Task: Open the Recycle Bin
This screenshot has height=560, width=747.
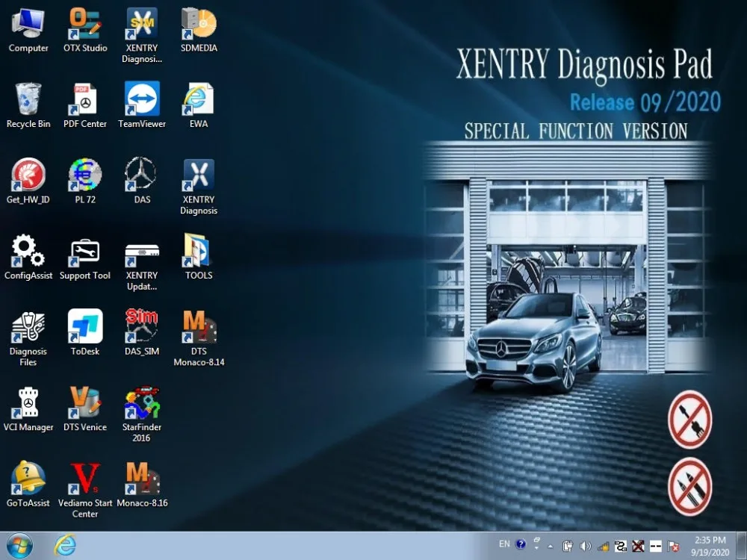Action: click(28, 105)
